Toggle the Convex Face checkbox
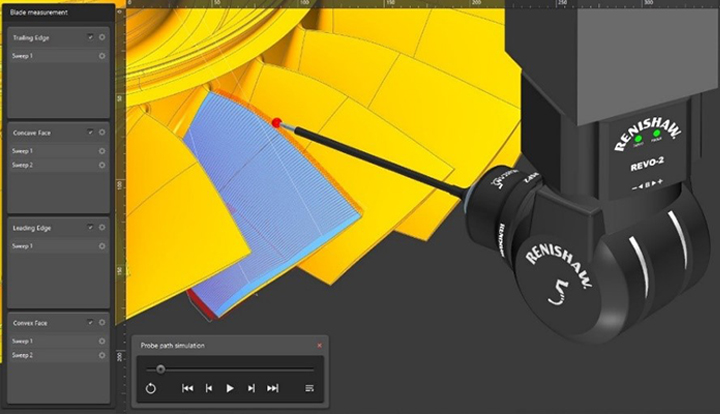 point(90,322)
